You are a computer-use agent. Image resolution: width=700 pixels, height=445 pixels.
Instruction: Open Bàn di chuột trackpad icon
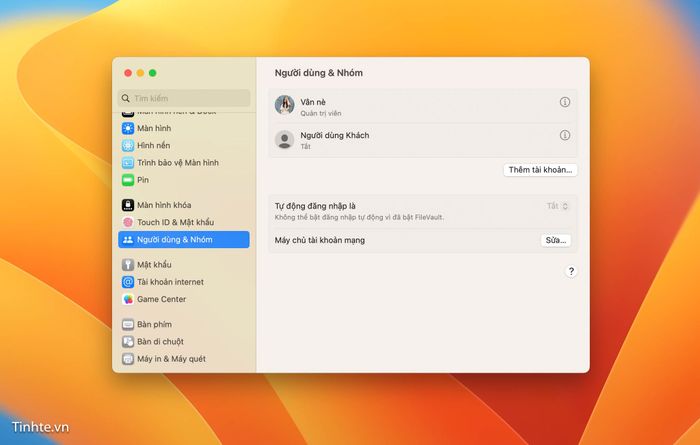(x=128, y=342)
